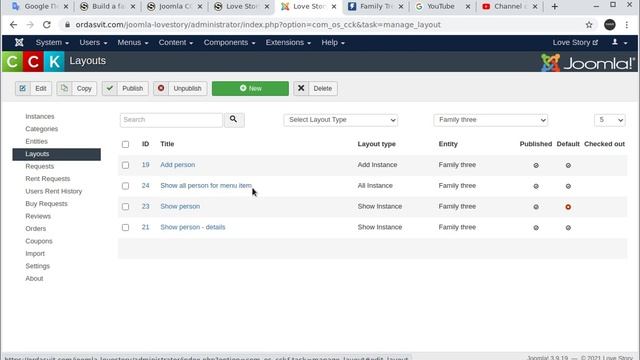Screen dimensions: 640x360
Task: Click the green New button
Action: coord(250,89)
